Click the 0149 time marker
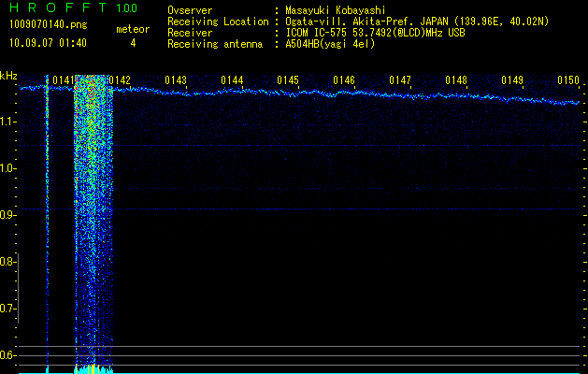Viewport: 588px width, 374px height. (512, 80)
